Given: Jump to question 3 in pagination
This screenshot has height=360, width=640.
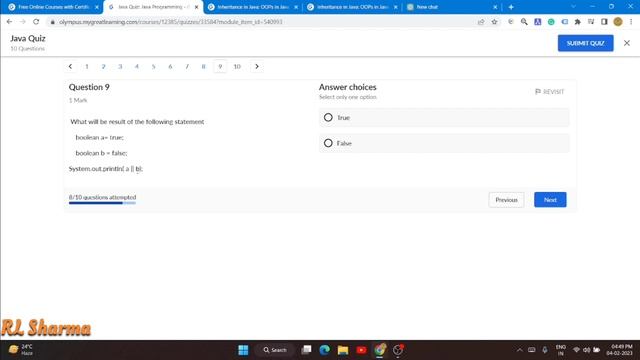Looking at the screenshot, I should [x=120, y=67].
